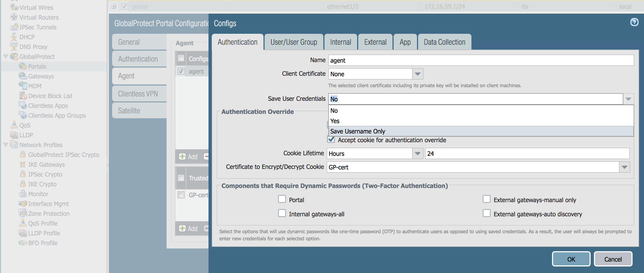Viewport: 644px width, 273px height.
Task: Open the Client Certificate dropdown
Action: [418, 74]
